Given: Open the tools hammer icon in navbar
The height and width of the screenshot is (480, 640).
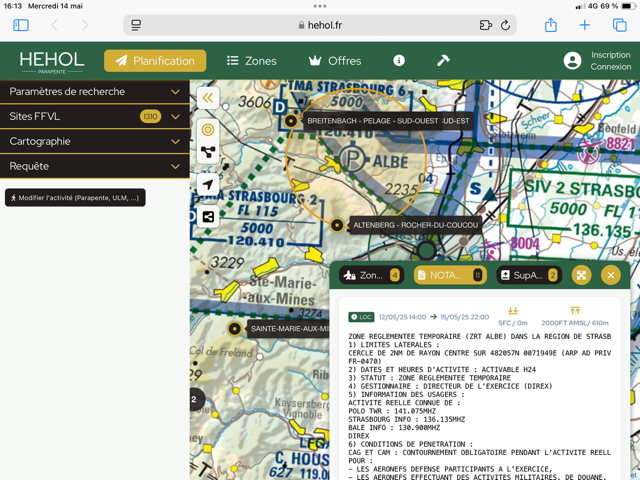Looking at the screenshot, I should tap(443, 61).
